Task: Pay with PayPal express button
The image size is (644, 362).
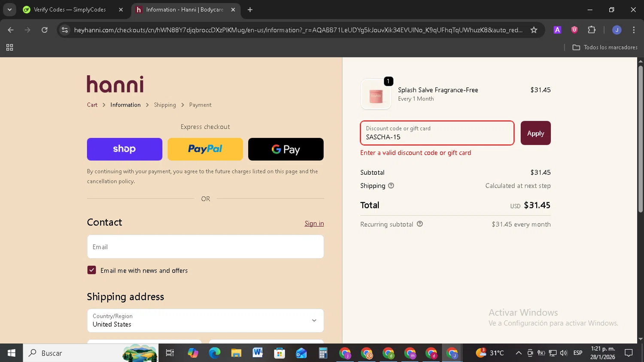Action: pyautogui.click(x=205, y=149)
